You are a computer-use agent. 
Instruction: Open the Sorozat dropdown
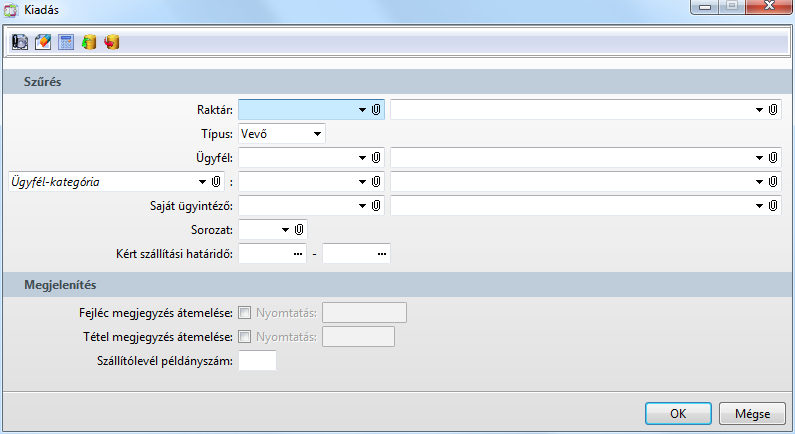pyautogui.click(x=285, y=230)
